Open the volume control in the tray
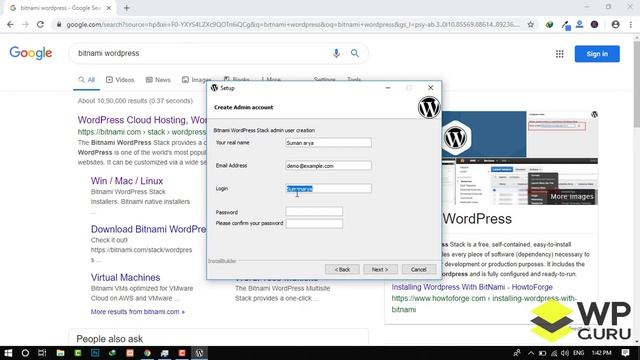This screenshot has width=640, height=360. tap(564, 353)
